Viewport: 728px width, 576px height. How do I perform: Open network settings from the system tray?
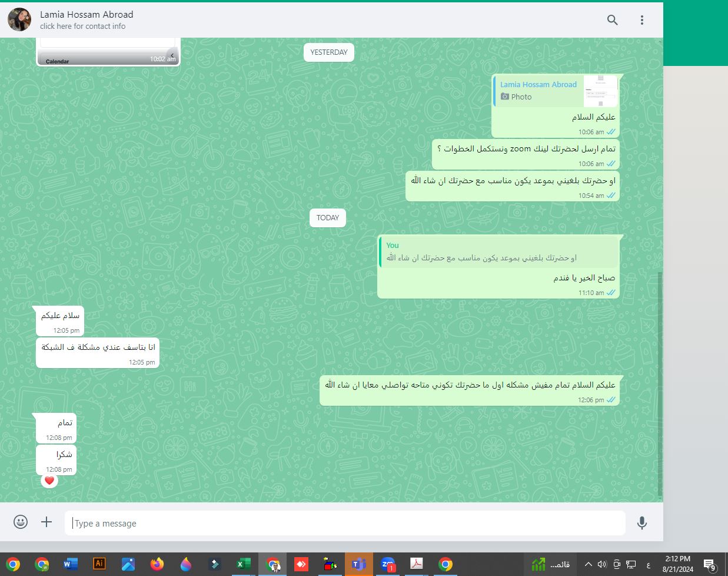(631, 564)
